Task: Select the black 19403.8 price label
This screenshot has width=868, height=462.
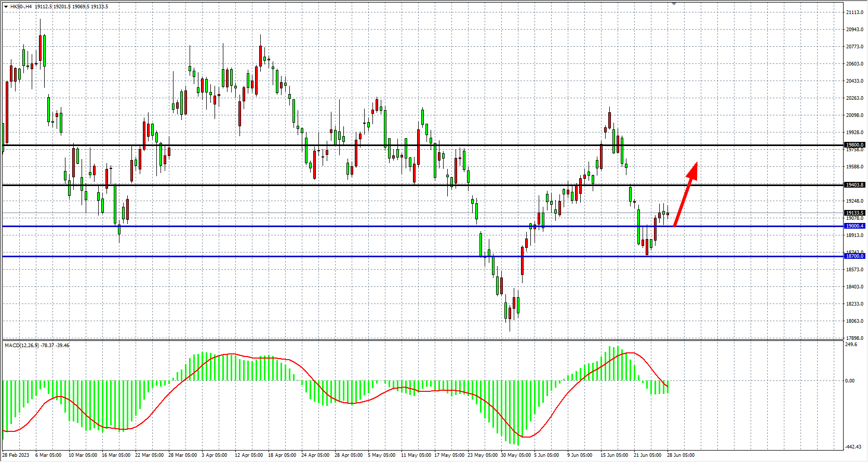Action: point(854,185)
